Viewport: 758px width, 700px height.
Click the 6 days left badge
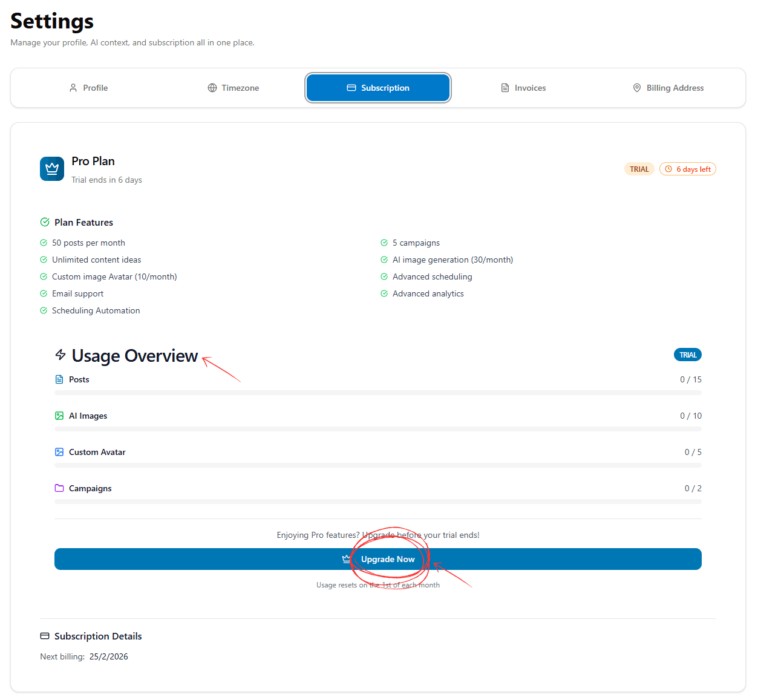point(688,169)
